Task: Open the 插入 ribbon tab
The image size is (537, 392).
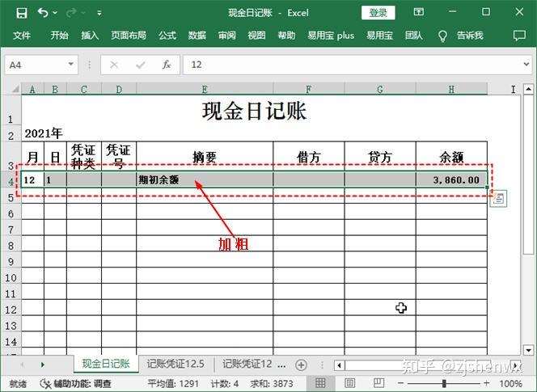Action: coord(90,36)
